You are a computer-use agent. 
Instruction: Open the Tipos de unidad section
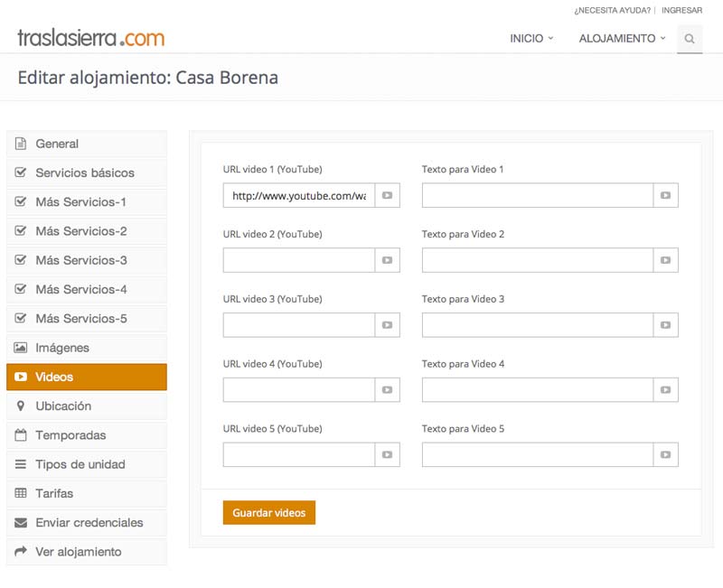[x=87, y=464]
